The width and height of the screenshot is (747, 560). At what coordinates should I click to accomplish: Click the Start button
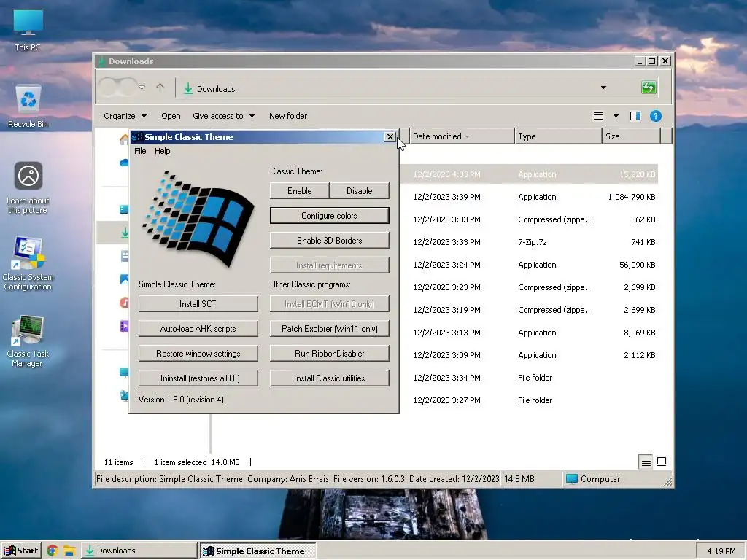pyautogui.click(x=21, y=551)
